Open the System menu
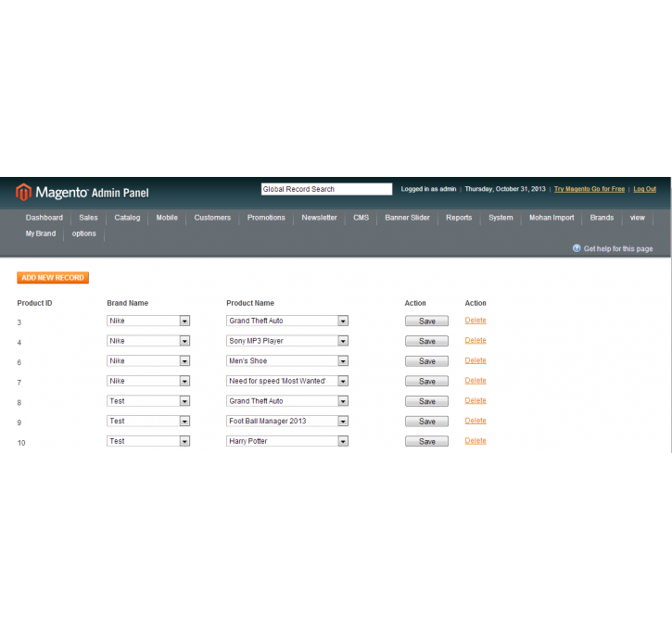The image size is (672, 630). pyautogui.click(x=501, y=218)
